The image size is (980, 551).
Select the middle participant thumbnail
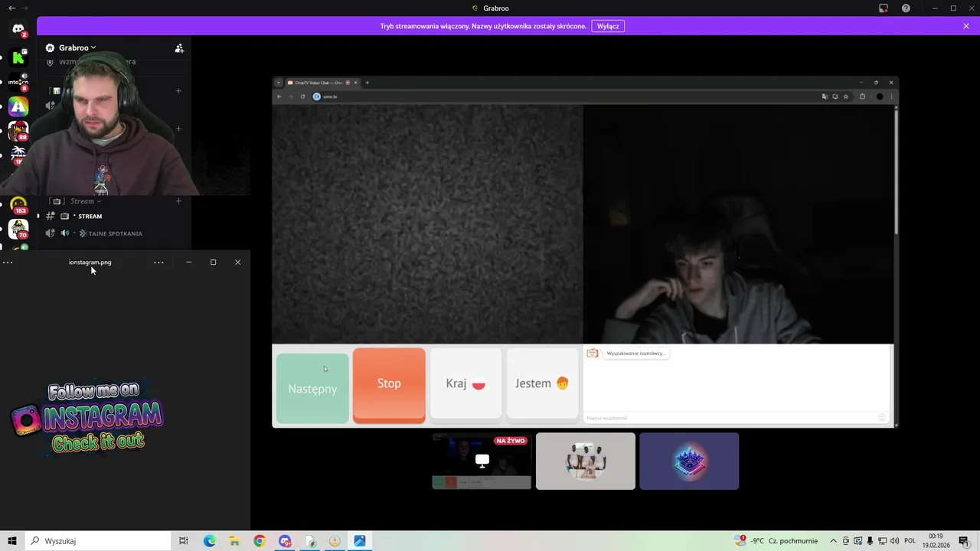pyautogui.click(x=586, y=461)
